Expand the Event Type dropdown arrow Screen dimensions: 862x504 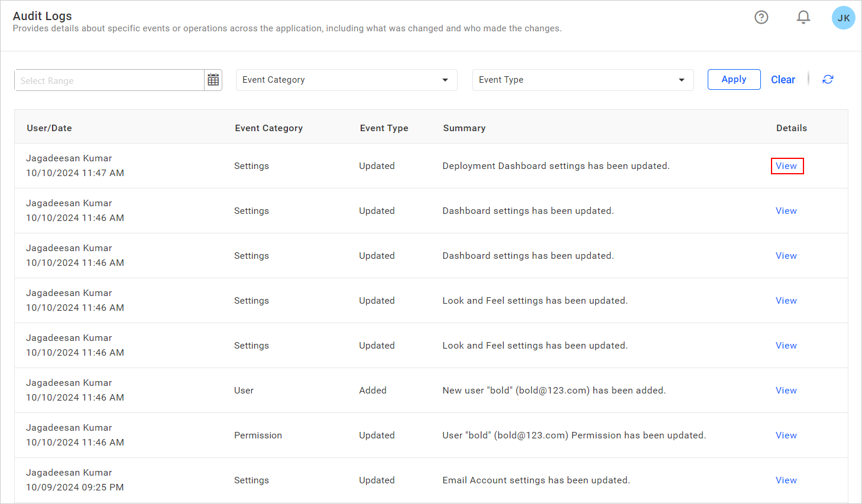pyautogui.click(x=681, y=80)
